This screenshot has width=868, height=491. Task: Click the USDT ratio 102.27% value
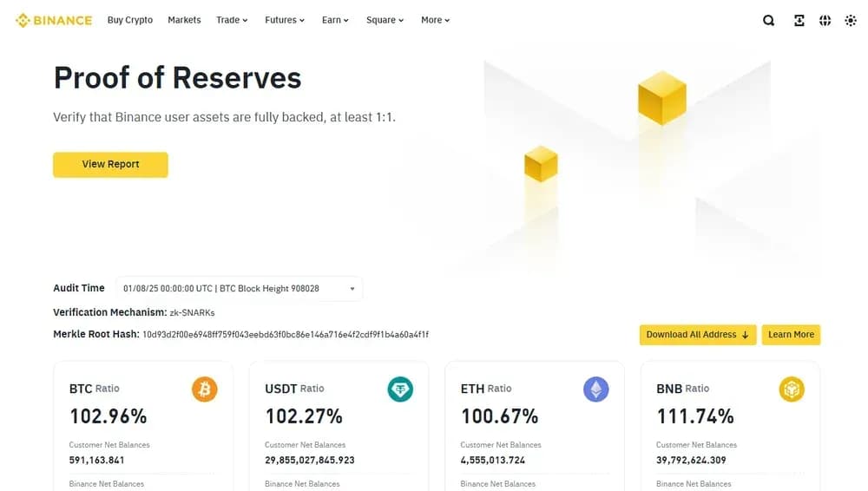click(x=304, y=416)
